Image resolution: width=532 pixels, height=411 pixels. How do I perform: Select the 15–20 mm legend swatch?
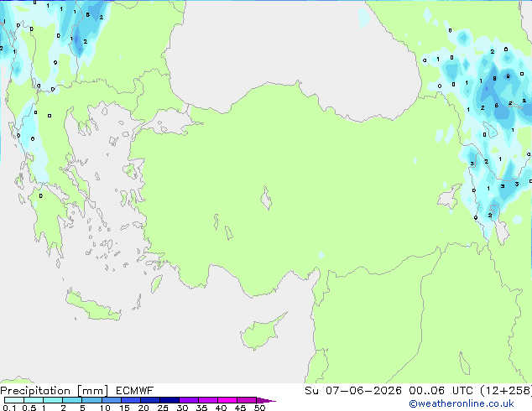(130, 400)
